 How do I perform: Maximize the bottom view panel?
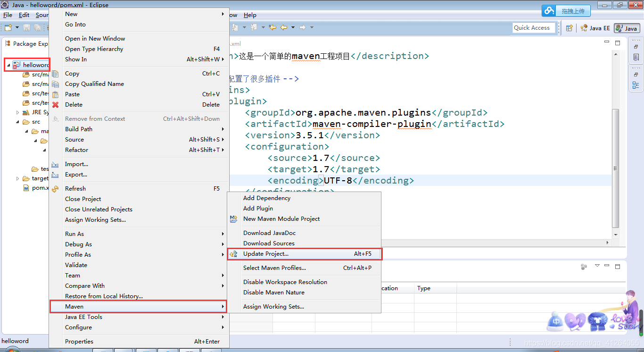coord(618,267)
